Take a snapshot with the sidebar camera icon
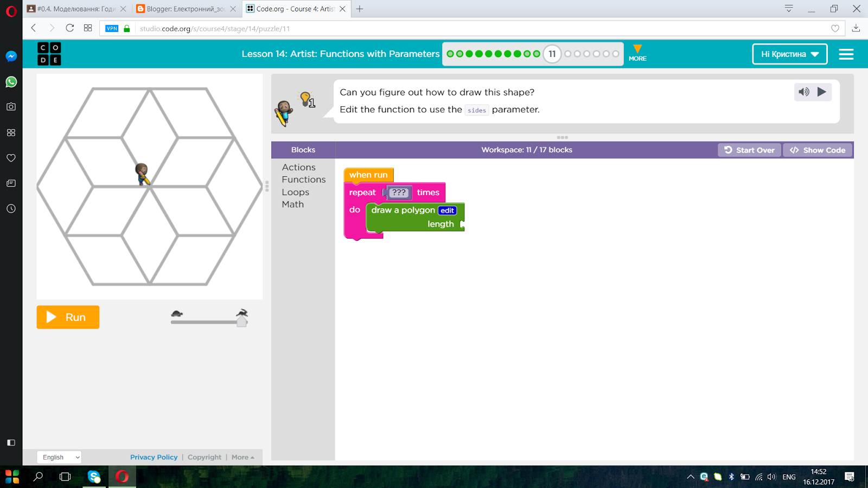Screen dimensions: 868x488 (11, 107)
